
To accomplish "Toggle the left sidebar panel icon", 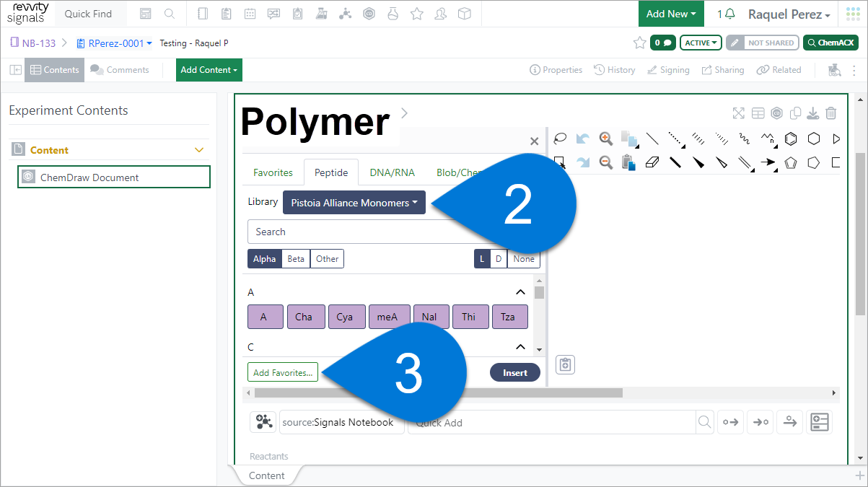I will tap(15, 70).
